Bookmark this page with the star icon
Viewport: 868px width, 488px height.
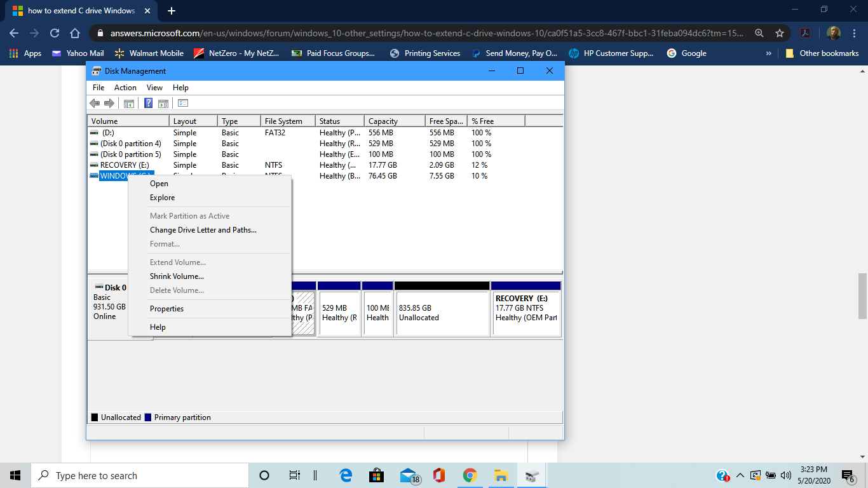(x=780, y=33)
